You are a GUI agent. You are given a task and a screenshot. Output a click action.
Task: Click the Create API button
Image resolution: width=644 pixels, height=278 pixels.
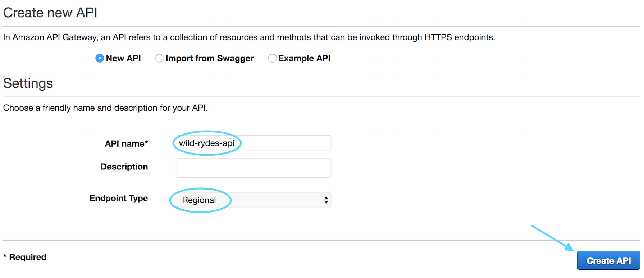click(x=608, y=260)
